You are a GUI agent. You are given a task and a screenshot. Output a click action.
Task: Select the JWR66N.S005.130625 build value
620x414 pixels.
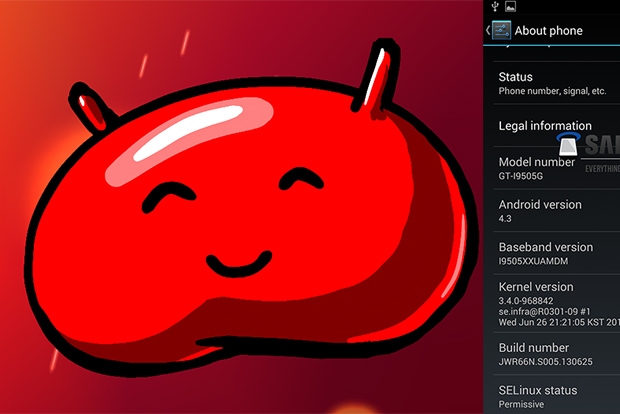(x=545, y=361)
